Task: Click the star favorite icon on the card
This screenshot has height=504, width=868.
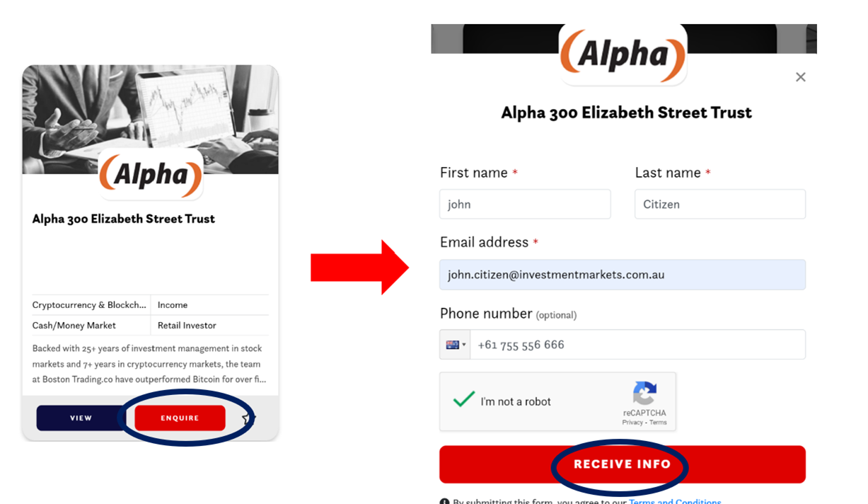Action: click(x=248, y=418)
